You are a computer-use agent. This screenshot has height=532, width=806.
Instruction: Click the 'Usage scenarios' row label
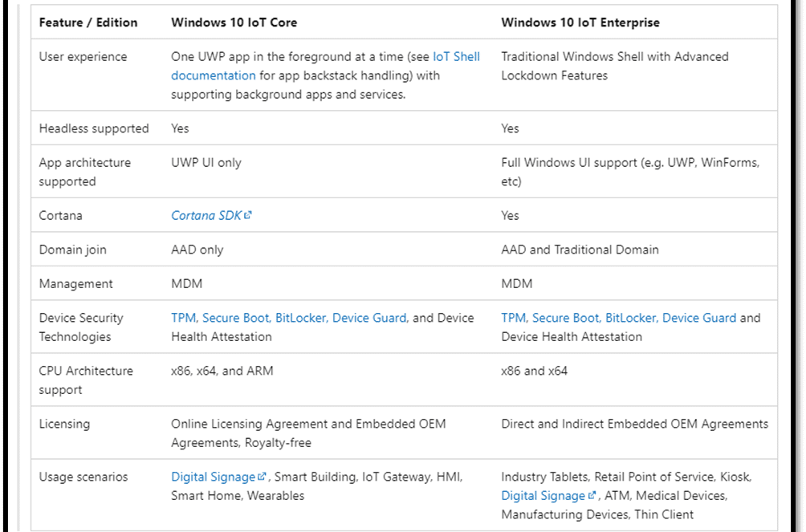click(x=83, y=477)
